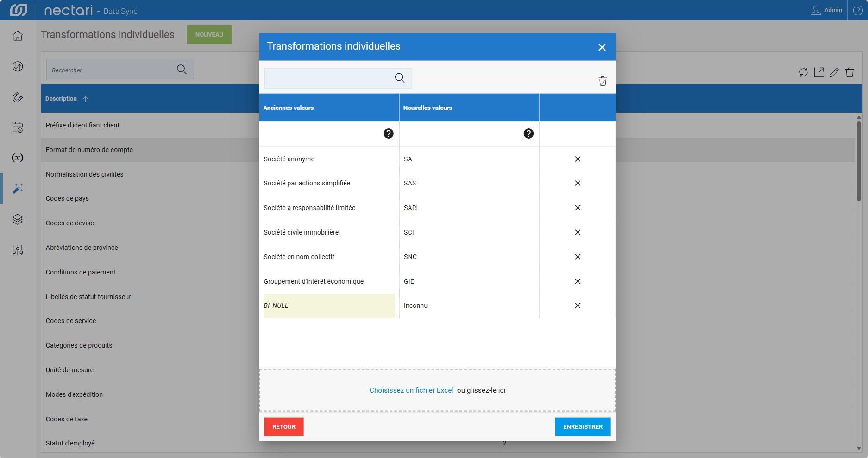Remove the Société par actions simplifiée row
This screenshot has height=458, width=868.
point(578,183)
